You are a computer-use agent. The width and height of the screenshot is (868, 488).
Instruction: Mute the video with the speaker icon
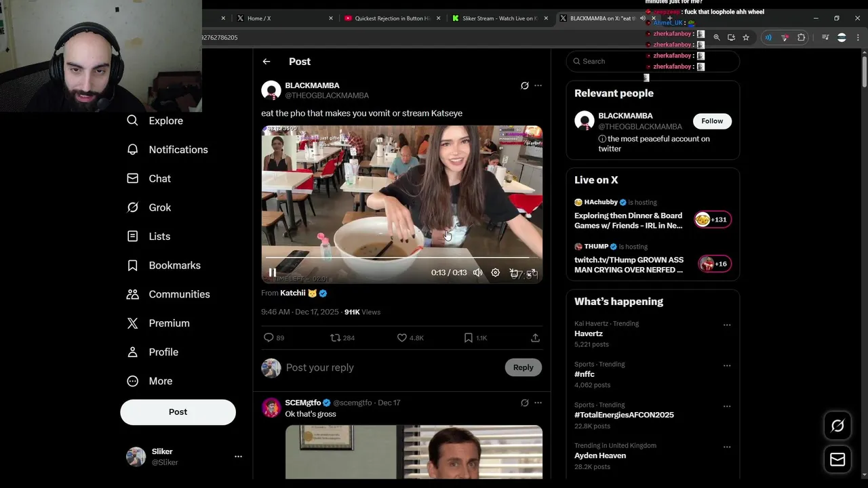point(478,272)
